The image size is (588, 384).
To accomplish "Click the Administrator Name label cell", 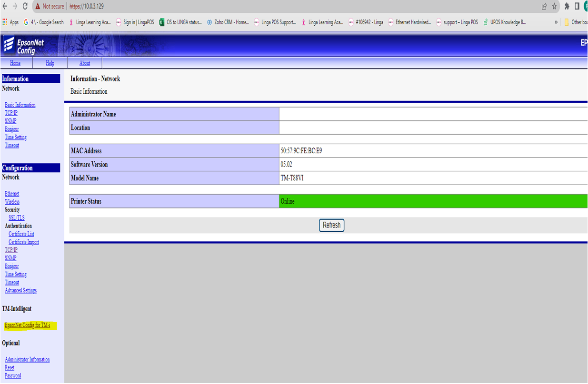I will 174,114.
